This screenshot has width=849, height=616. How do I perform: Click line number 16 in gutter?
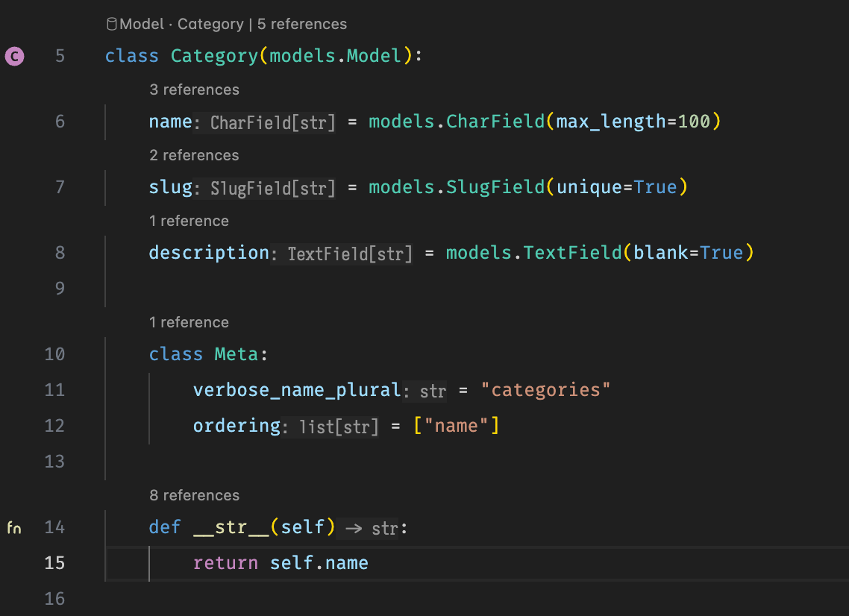coord(54,599)
